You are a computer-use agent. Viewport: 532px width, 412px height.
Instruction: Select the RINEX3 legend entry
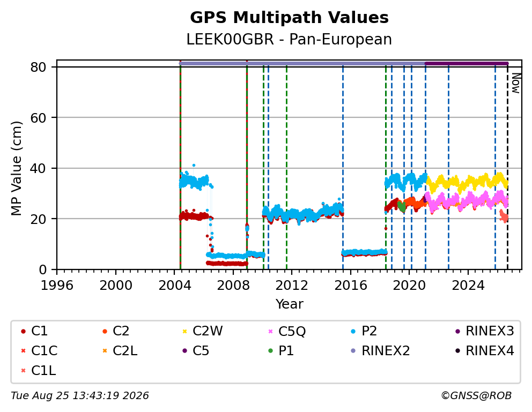coord(484,331)
